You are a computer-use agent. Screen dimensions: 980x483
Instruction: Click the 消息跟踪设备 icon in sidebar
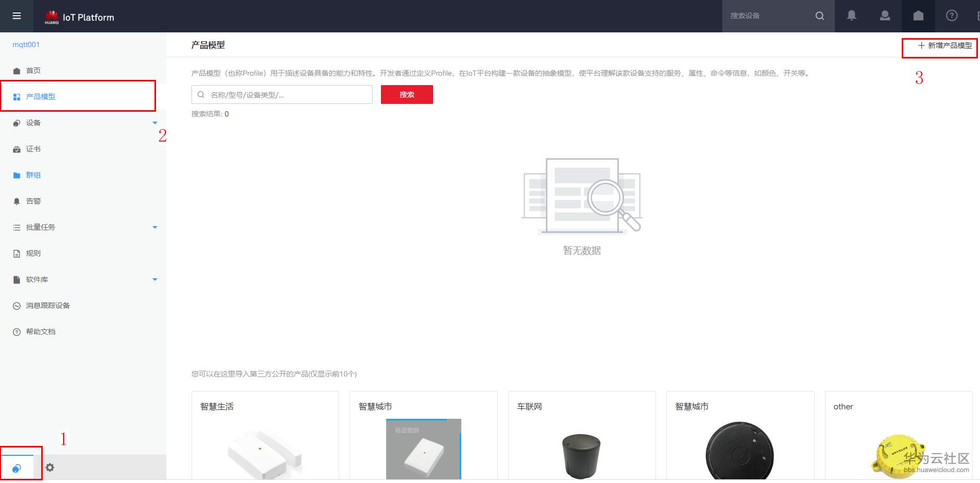tap(17, 305)
